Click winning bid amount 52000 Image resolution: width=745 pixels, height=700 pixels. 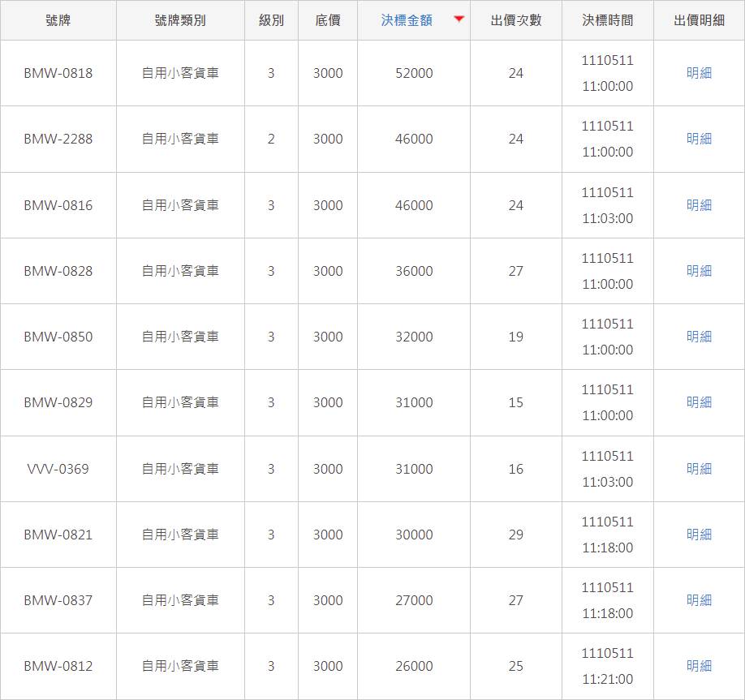point(414,73)
